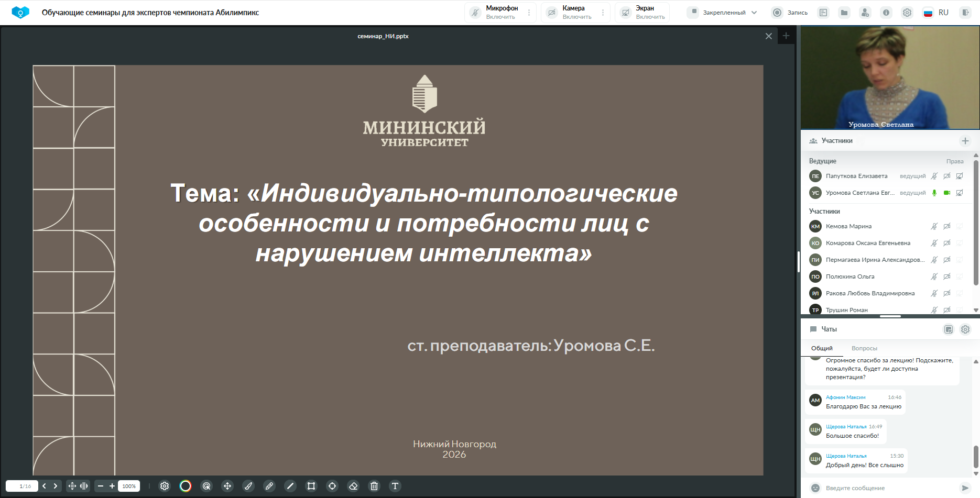Viewport: 980px width, 498px height.
Task: Turn on the camera
Action: click(570, 13)
